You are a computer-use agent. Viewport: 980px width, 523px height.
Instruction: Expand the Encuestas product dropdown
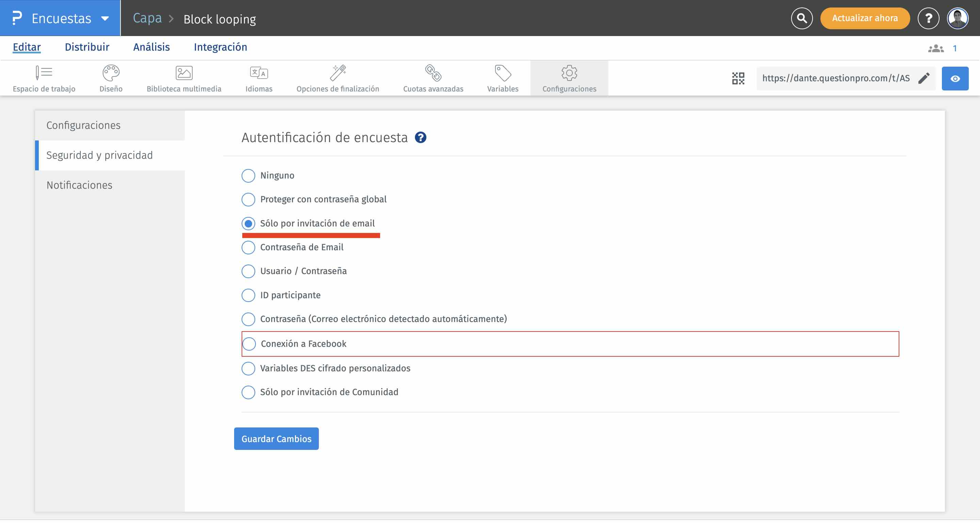coord(105,18)
